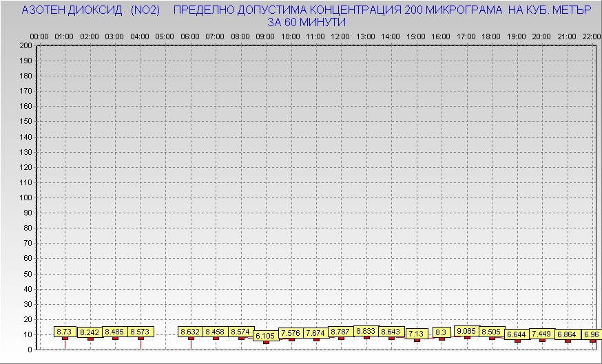Click the 09:00 time axis label

[265, 37]
